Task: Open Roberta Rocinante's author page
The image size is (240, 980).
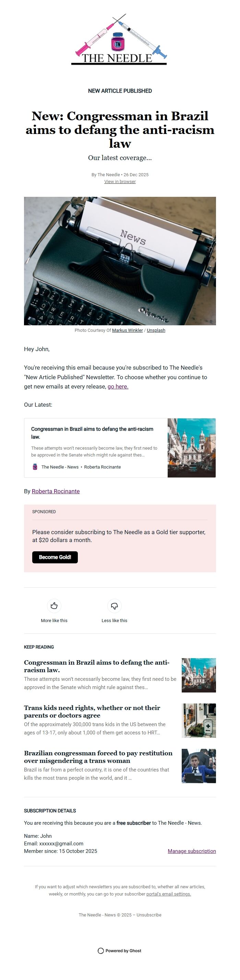Action: pyautogui.click(x=56, y=491)
